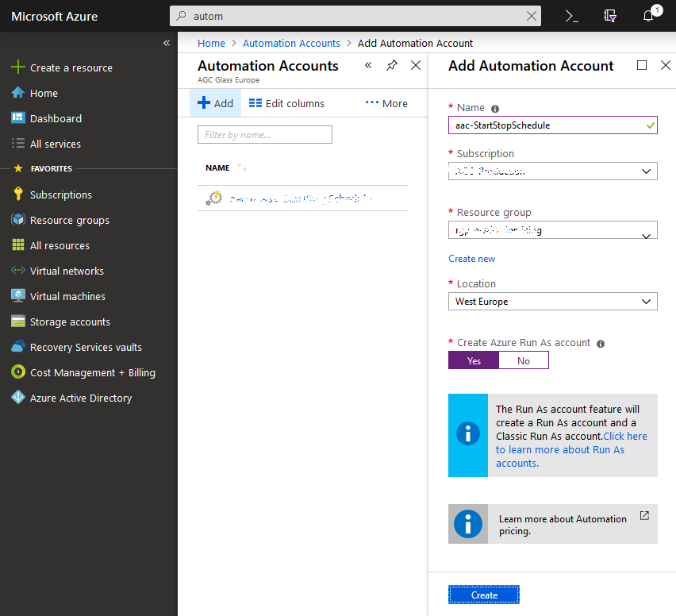Image resolution: width=676 pixels, height=616 pixels.
Task: Open Cloud Shell icon in top bar
Action: tap(572, 16)
